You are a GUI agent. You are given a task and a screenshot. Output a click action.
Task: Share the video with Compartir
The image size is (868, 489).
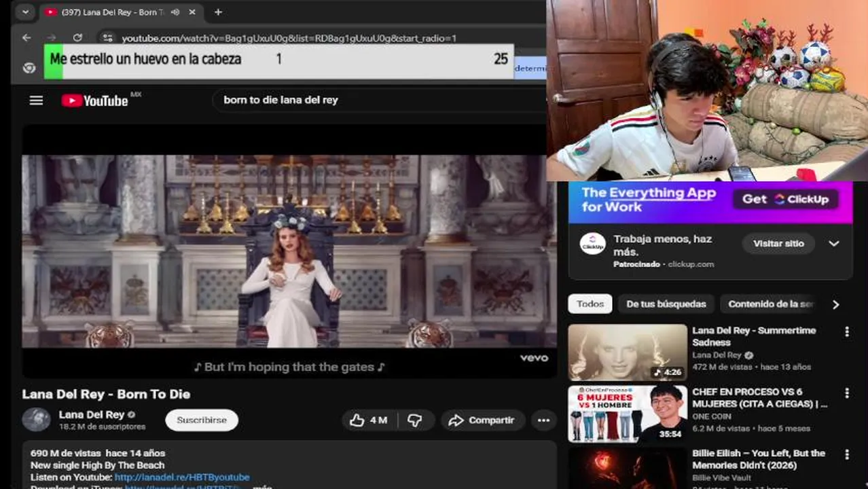click(x=482, y=420)
